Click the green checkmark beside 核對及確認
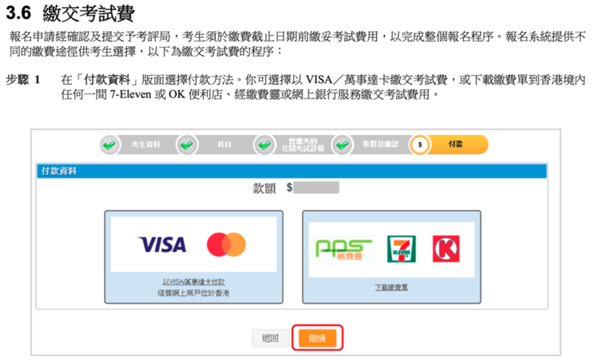 click(x=343, y=145)
